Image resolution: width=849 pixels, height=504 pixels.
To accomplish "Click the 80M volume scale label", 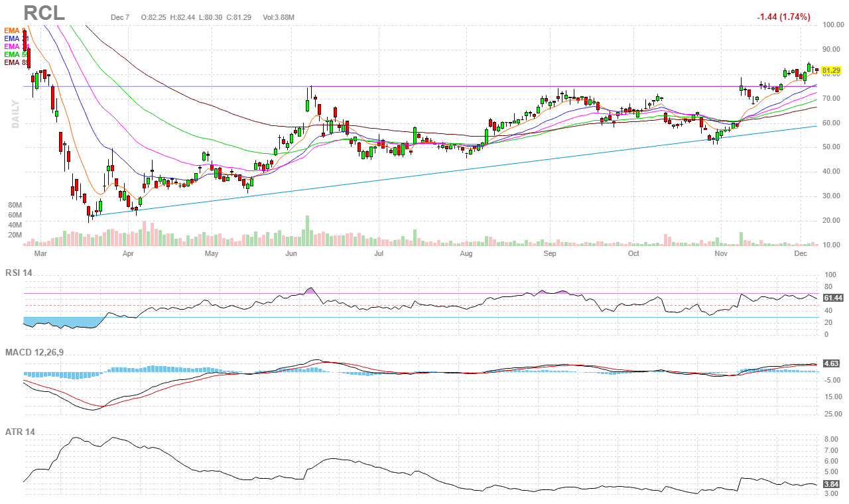I will 15,206.
